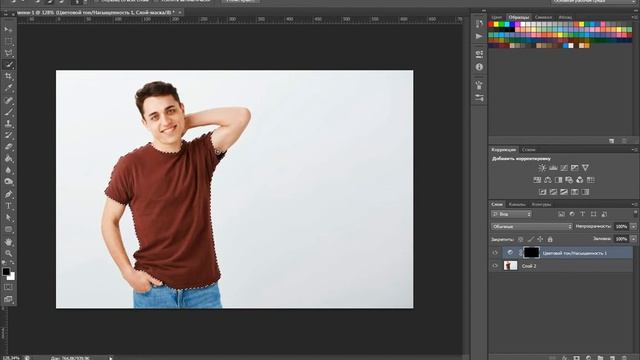Toggle visibility of Слой 2 layer
Image resolution: width=640 pixels, height=360 pixels.
[x=495, y=266]
